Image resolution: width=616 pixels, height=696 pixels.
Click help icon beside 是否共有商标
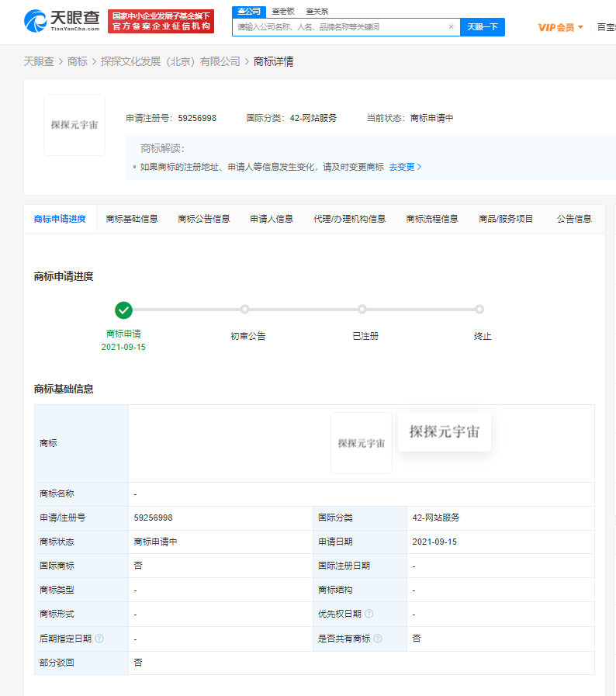pos(378,639)
